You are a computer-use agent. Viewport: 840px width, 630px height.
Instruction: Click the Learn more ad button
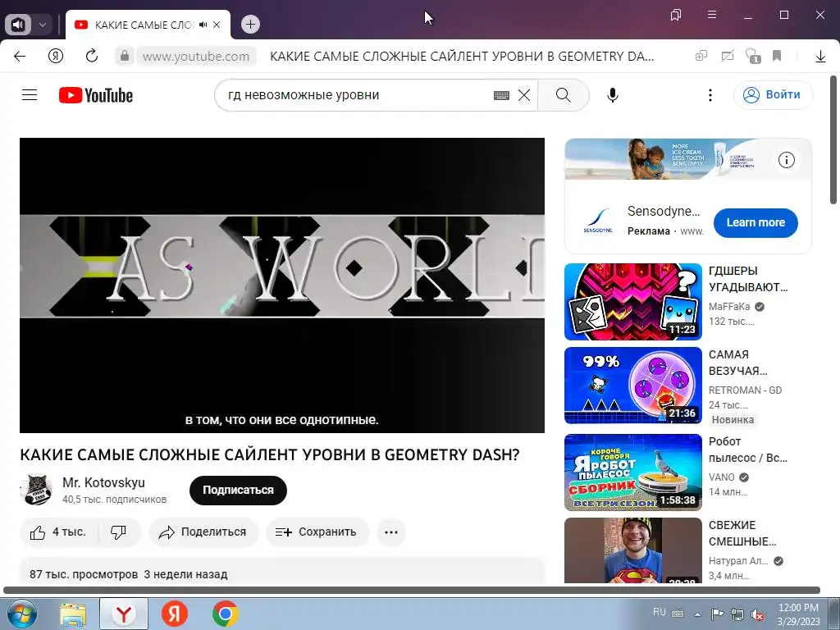pyautogui.click(x=756, y=222)
